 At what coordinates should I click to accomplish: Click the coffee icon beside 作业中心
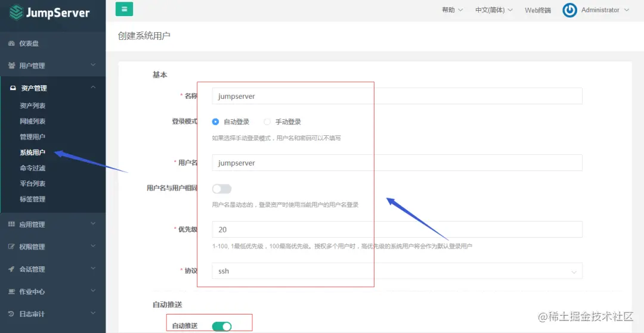point(11,291)
